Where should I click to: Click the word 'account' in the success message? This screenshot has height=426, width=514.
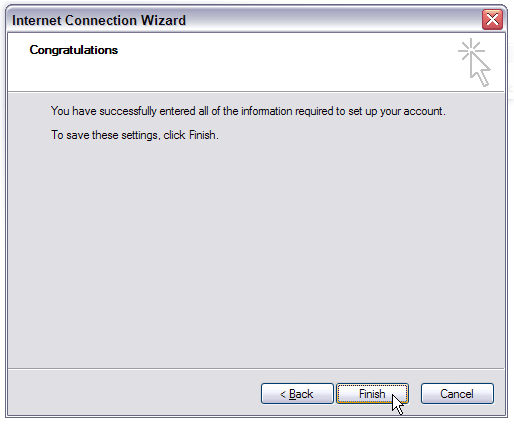click(x=423, y=111)
